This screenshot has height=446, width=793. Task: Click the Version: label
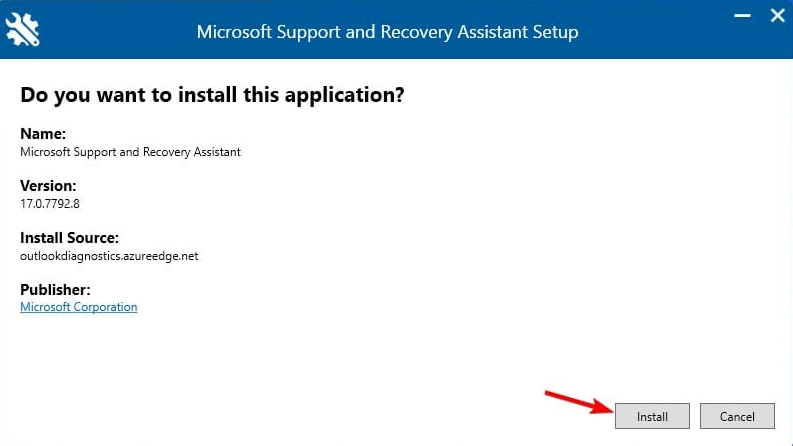click(48, 186)
